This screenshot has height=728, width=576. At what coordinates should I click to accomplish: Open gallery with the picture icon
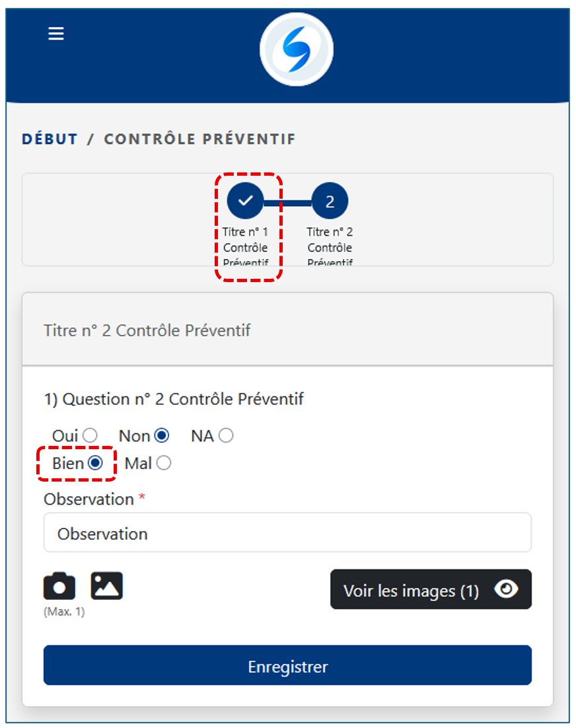click(x=107, y=586)
